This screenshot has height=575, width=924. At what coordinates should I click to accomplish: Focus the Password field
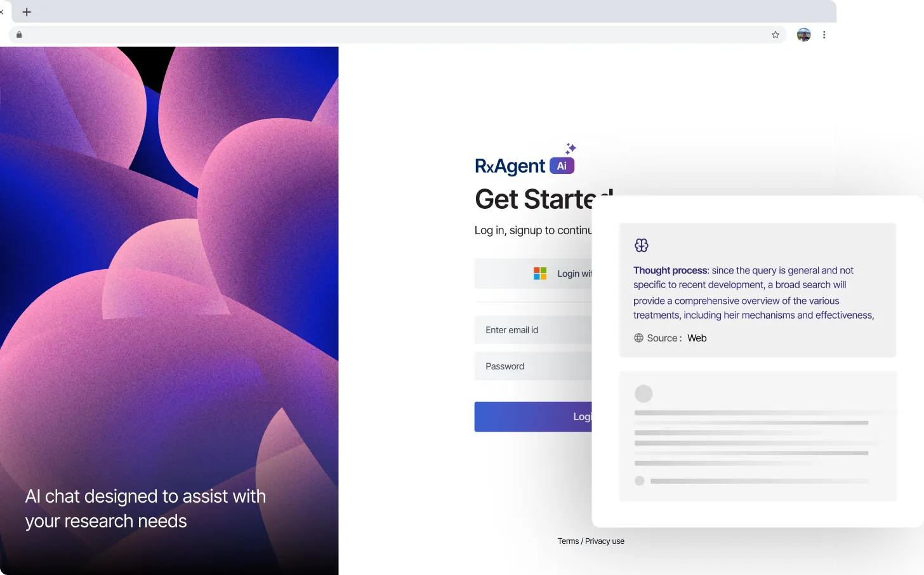[x=533, y=366]
